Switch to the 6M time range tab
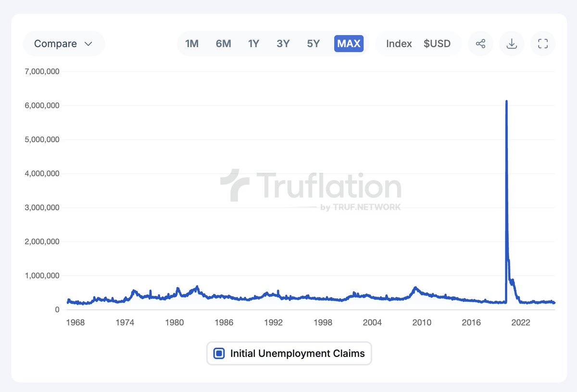The image size is (577, 392). (223, 43)
